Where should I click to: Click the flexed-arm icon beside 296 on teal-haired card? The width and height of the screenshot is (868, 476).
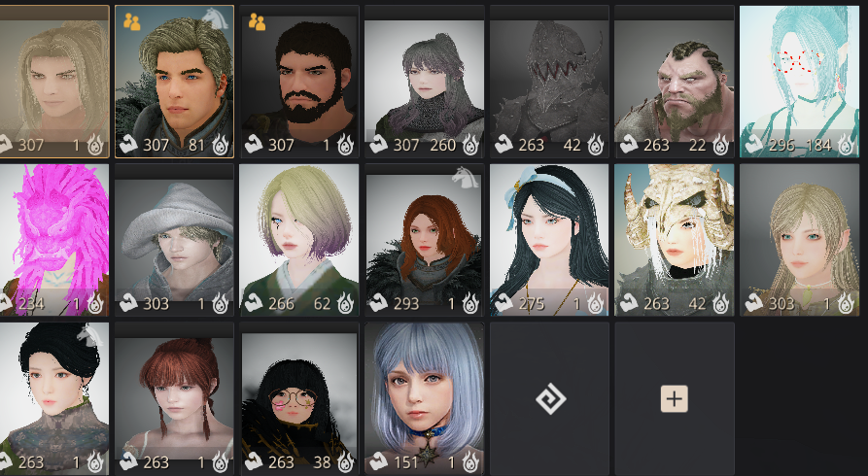753,146
